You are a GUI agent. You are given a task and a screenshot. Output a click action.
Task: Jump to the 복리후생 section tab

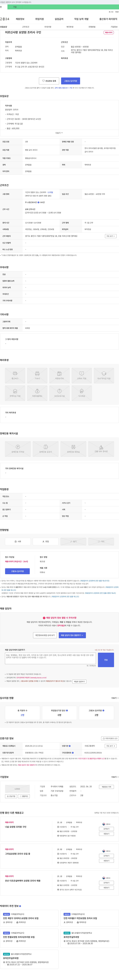click(x=70, y=27)
